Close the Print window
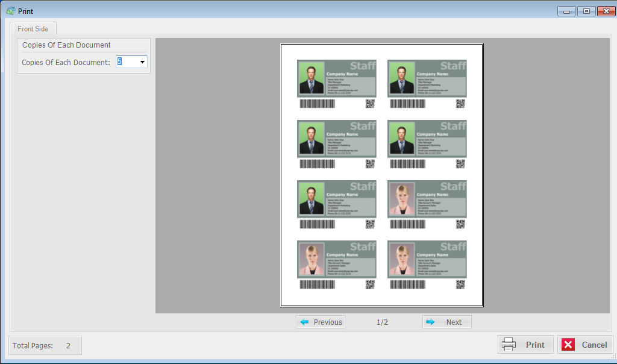This screenshot has width=617, height=364. [606, 11]
